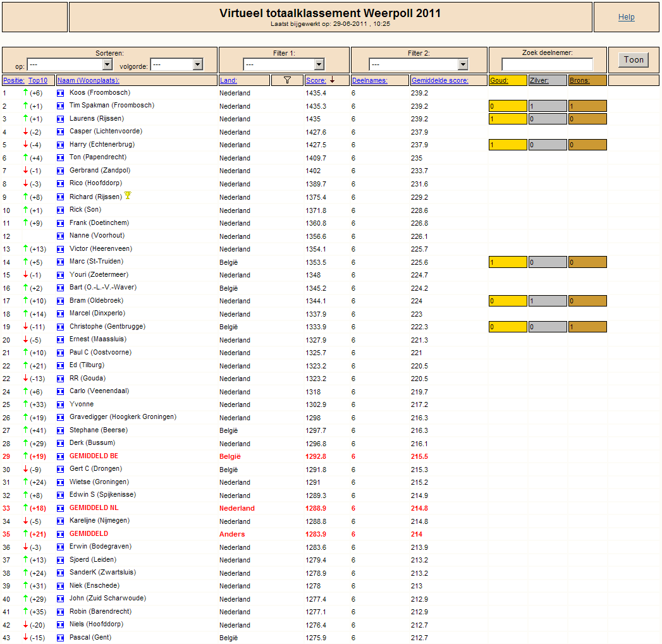Click the trophy icon beside Richard (Rijssen)

click(x=128, y=196)
